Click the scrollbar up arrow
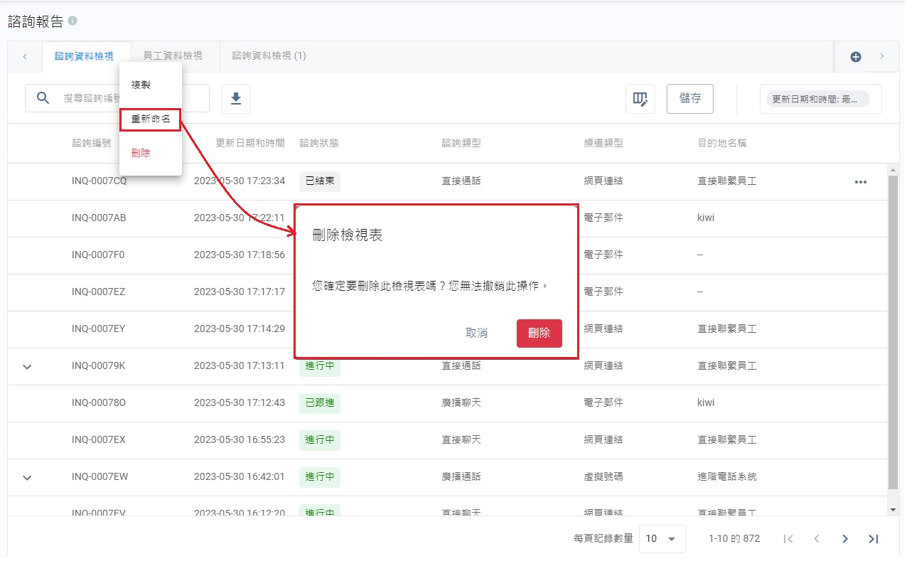 coord(893,169)
